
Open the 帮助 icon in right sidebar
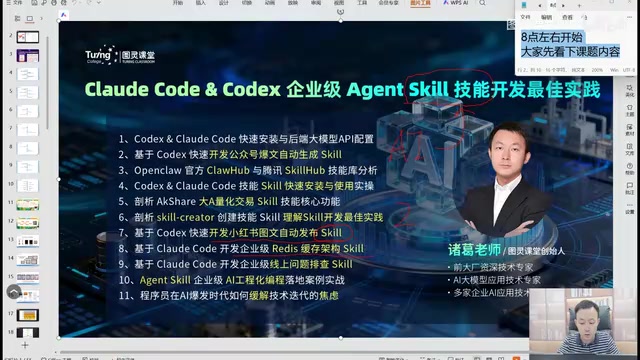630,169
